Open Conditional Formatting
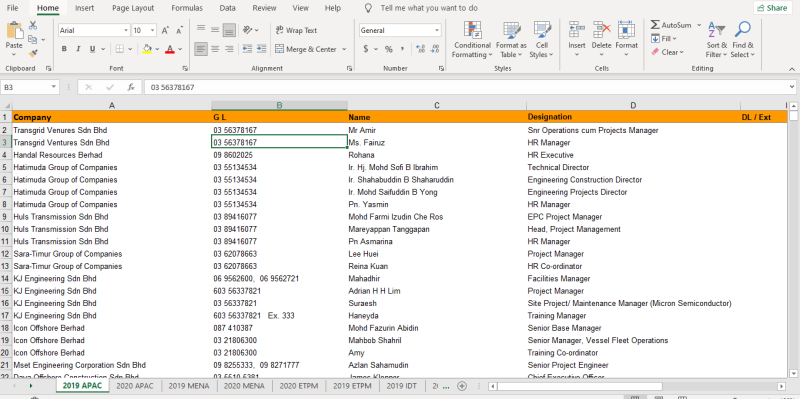This screenshot has width=800, height=399. [x=472, y=40]
